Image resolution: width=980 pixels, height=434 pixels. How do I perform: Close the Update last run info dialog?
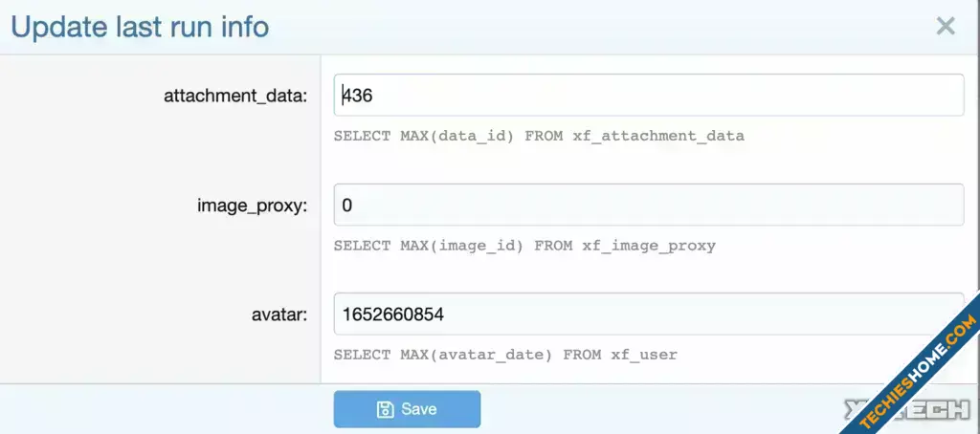[x=946, y=26]
